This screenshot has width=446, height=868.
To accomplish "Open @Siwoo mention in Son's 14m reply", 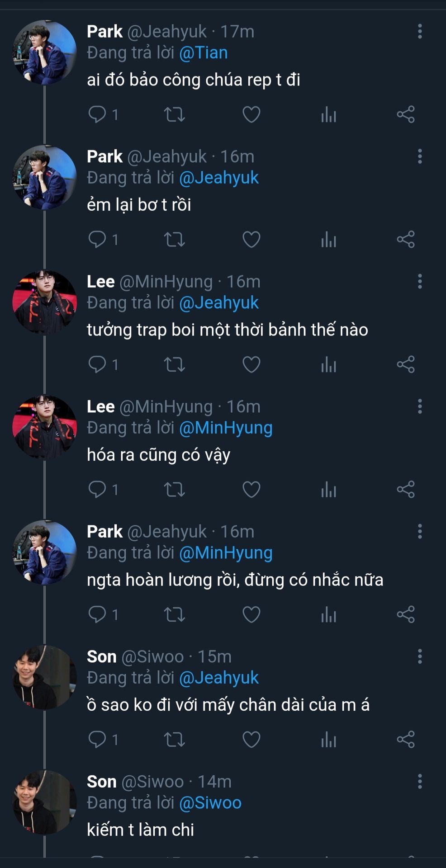I will click(x=210, y=803).
